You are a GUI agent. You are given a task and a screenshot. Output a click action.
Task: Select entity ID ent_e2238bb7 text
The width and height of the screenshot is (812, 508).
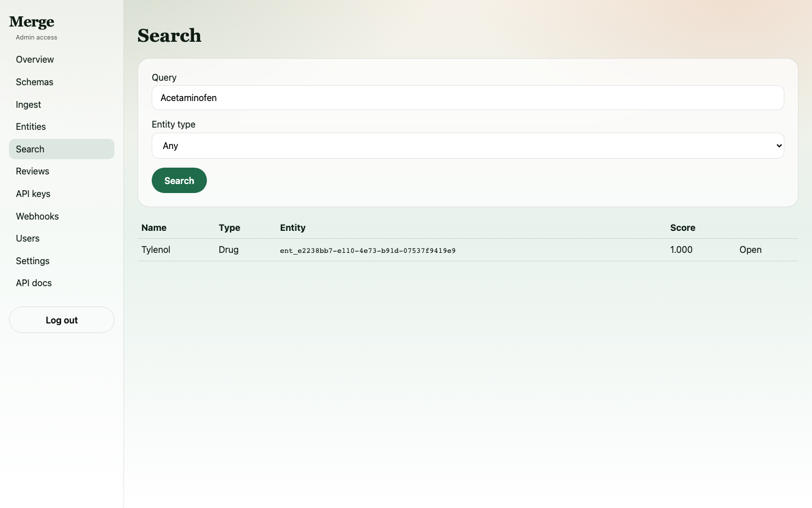click(x=368, y=251)
